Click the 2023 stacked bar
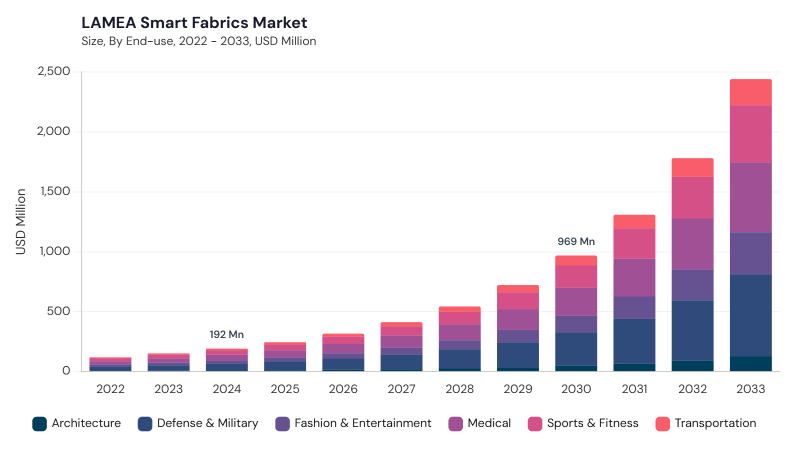Screen dimensions: 800x450 tap(169, 362)
